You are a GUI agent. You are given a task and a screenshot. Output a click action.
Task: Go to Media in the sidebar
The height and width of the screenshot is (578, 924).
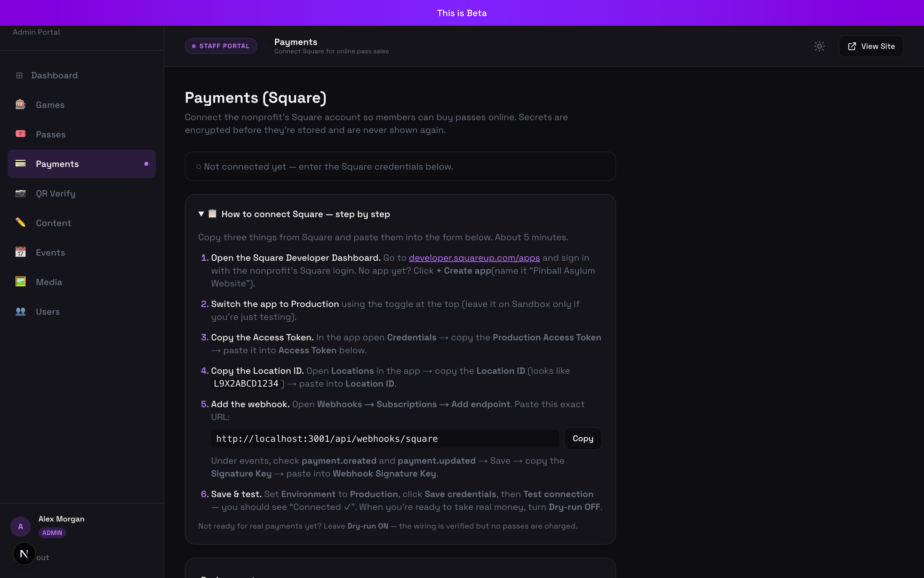82,282
